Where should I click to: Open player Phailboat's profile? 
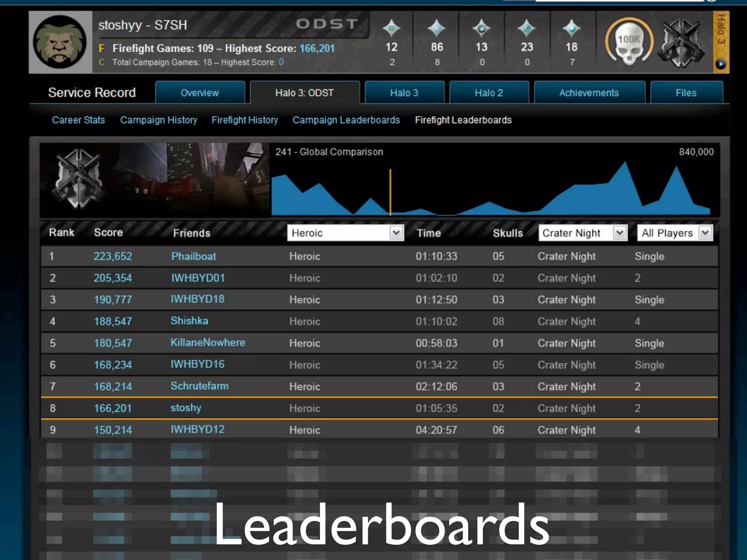pos(194,256)
